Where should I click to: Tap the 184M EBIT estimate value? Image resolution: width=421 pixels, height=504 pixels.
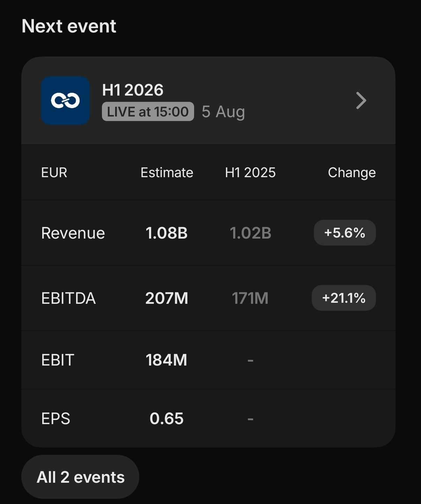click(167, 360)
